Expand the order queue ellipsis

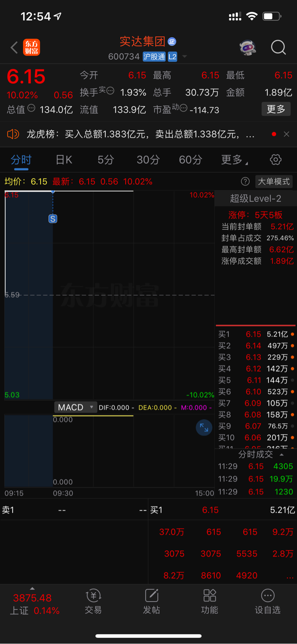(290, 577)
